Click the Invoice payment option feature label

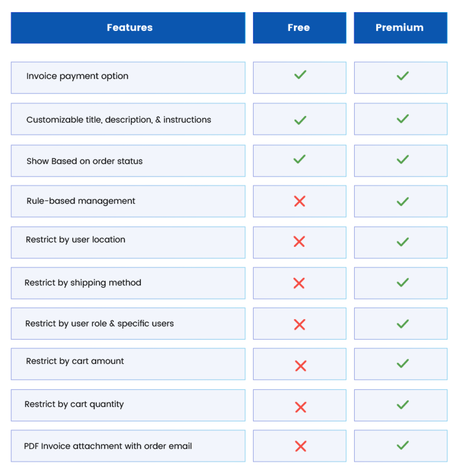[77, 76]
